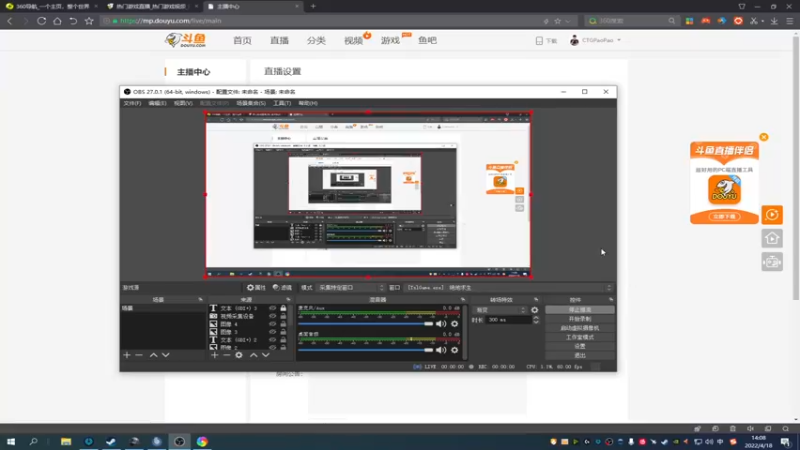Click the virtual camera button in OBS controls
Viewport: 800px width, 450px height.
[x=580, y=328]
